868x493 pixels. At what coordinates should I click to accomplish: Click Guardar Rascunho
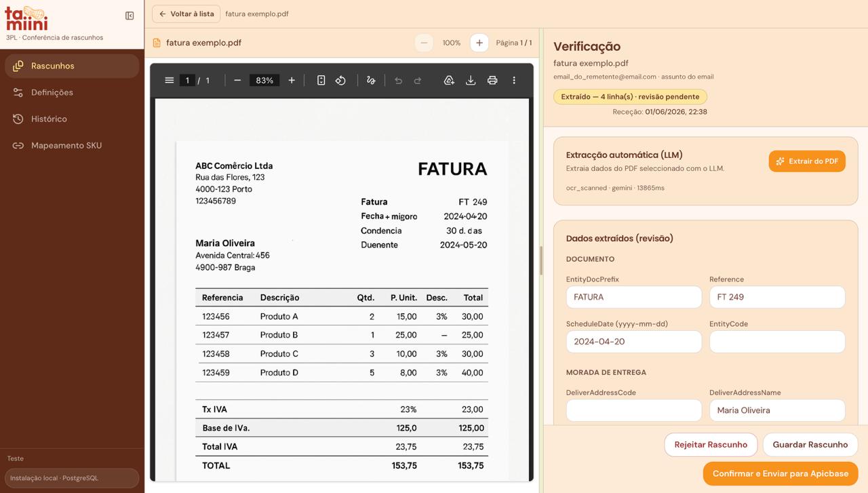pos(810,445)
